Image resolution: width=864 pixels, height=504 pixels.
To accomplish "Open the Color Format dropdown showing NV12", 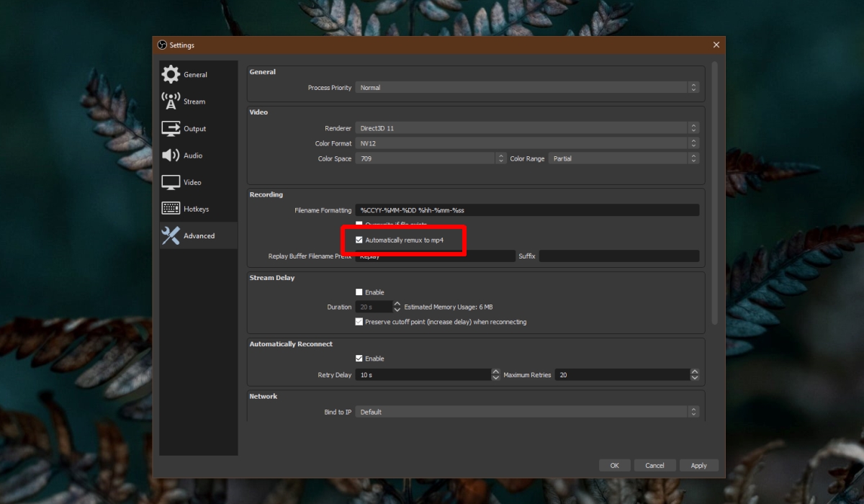I will pos(527,143).
